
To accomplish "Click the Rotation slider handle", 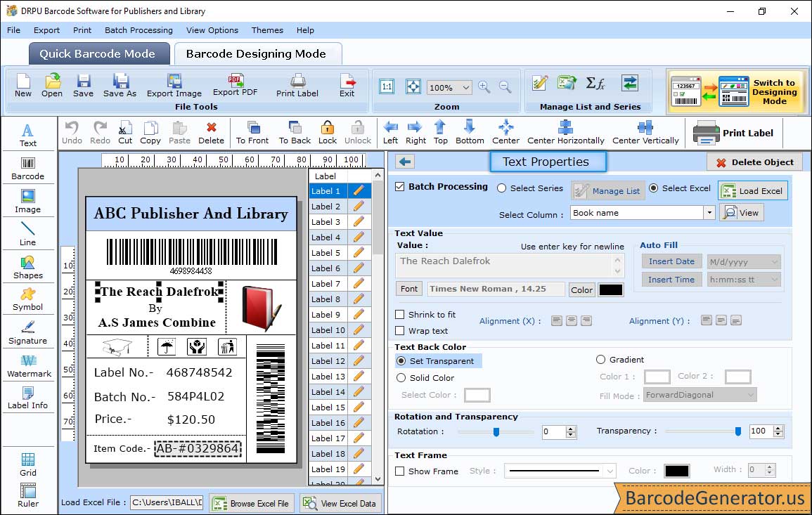I will click(x=496, y=431).
